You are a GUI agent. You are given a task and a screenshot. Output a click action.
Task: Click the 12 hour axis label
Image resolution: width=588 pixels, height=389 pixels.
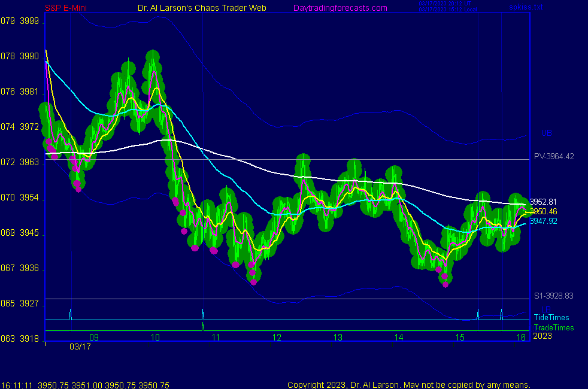coord(277,338)
